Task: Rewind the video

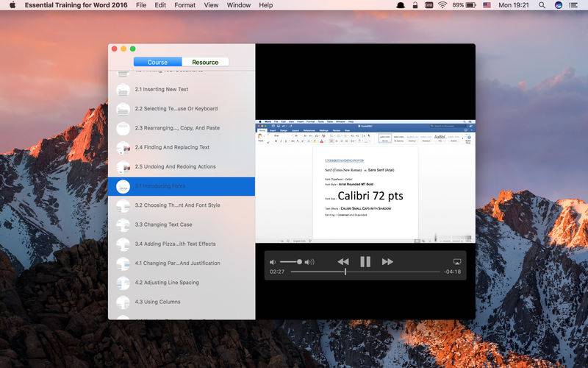Action: click(x=343, y=262)
